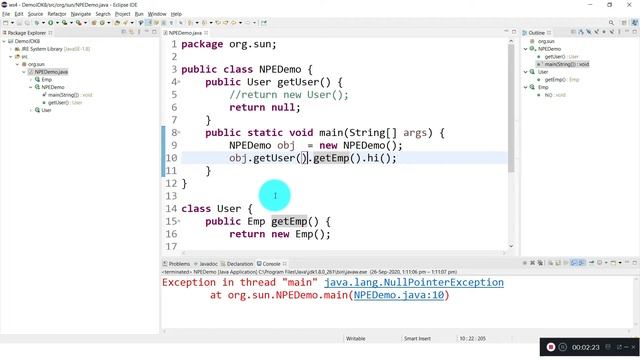Click the Eclipse search magnifier icon
Image resolution: width=640 pixels, height=360 pixels.
(x=611, y=23)
